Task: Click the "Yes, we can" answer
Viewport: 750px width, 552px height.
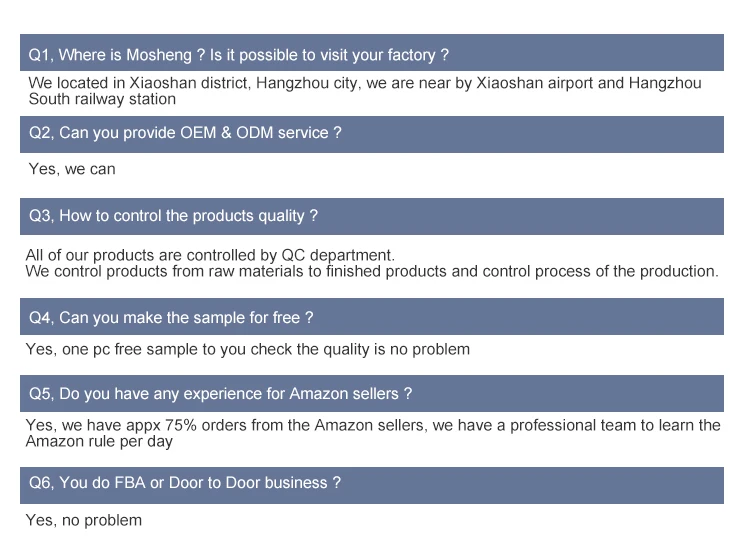Action: pyautogui.click(x=72, y=169)
